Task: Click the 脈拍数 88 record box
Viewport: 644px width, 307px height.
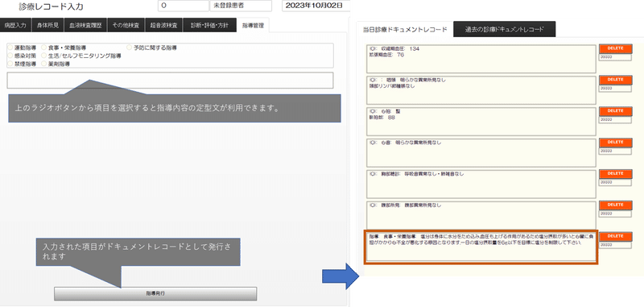Action: coord(481,121)
